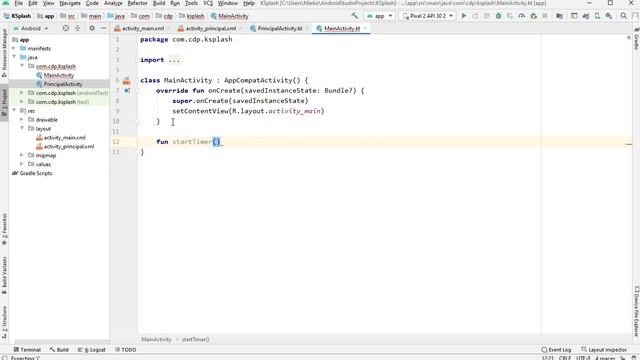The height and width of the screenshot is (360, 640).
Task: Expand the values folder
Action: click(22, 164)
